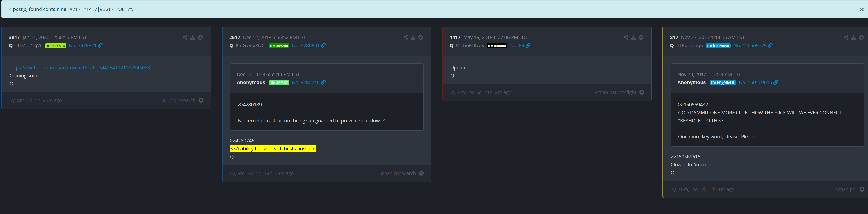Open the repadamschiff Twitter status link
This screenshot has width=868, height=214.
click(x=80, y=68)
